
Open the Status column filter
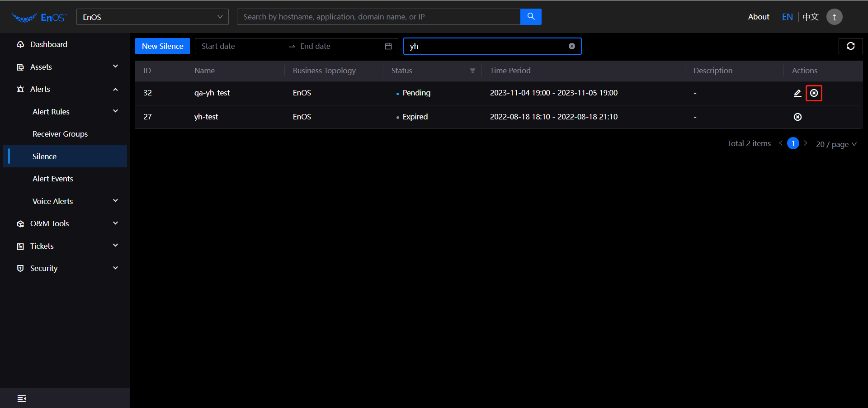pos(472,71)
